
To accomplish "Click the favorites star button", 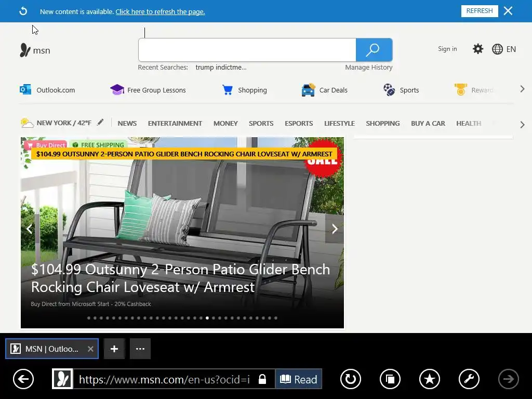I will pyautogui.click(x=430, y=379).
